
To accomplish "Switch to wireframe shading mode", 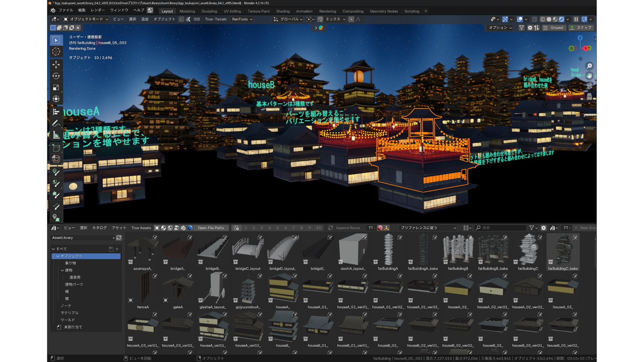I will point(542,19).
